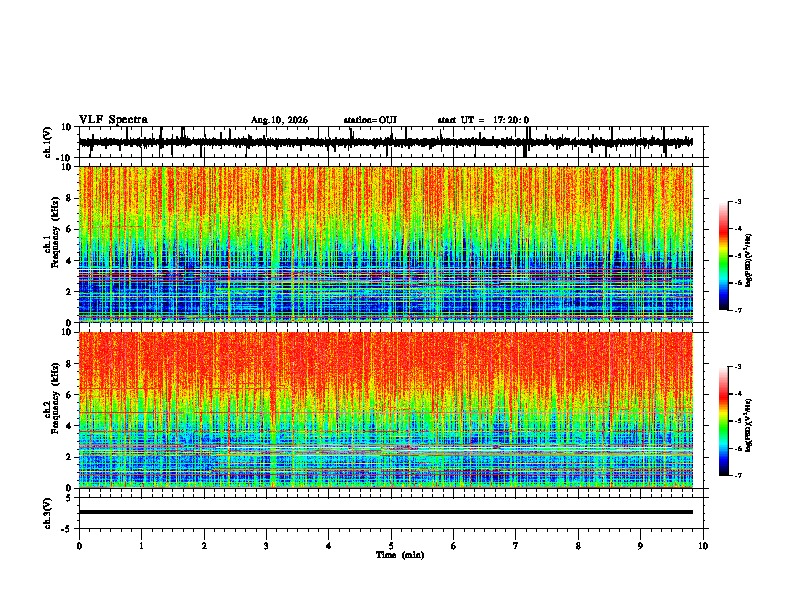This screenshot has width=792, height=612.
Task: Click time axis tick label "5"
Action: 391,546
